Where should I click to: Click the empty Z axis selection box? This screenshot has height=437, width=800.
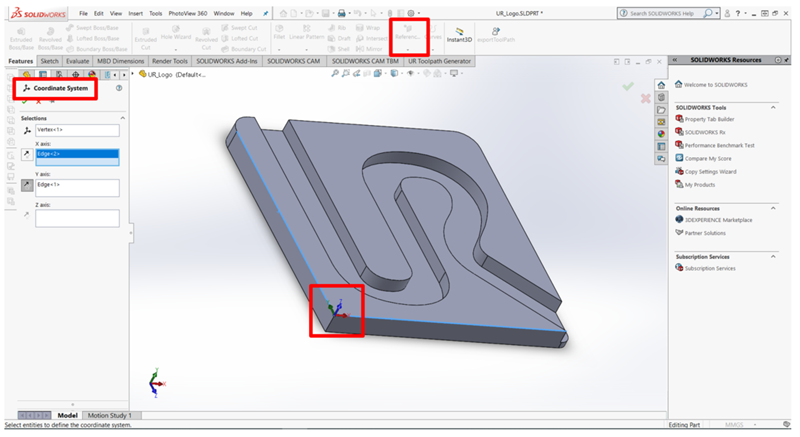[77, 218]
